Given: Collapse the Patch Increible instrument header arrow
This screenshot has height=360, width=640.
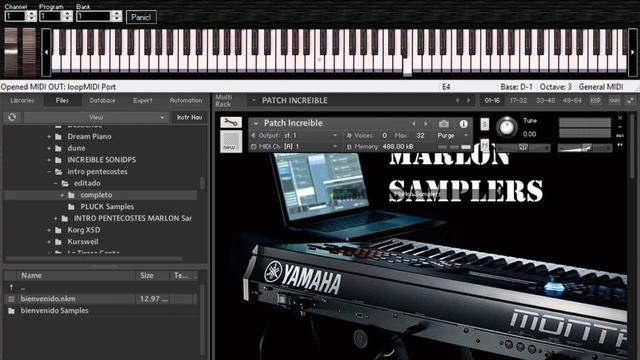Looking at the screenshot, I should (x=256, y=123).
